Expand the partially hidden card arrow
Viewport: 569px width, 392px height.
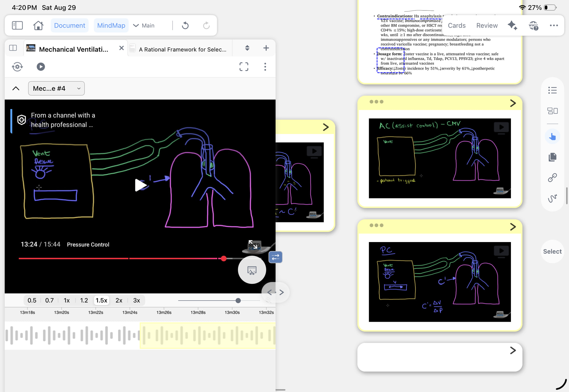tap(326, 127)
